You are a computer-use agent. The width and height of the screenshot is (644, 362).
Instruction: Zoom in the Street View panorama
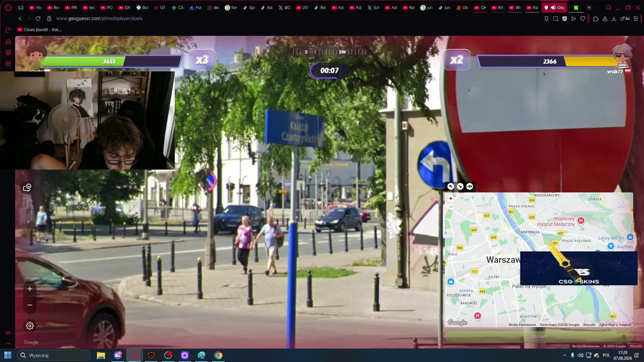click(30, 289)
